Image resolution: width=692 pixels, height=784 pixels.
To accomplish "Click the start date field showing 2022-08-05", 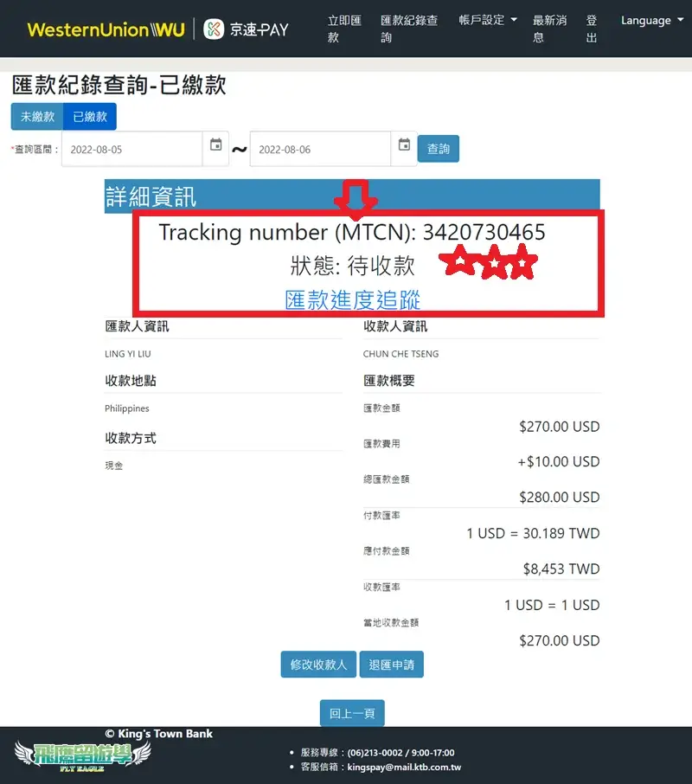I will coord(130,148).
